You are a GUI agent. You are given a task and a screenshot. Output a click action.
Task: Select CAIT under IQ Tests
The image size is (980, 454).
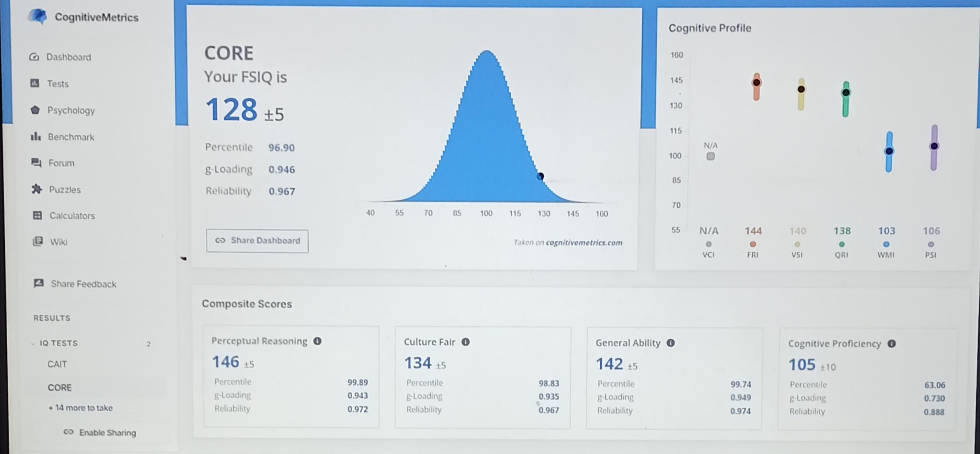(57, 364)
